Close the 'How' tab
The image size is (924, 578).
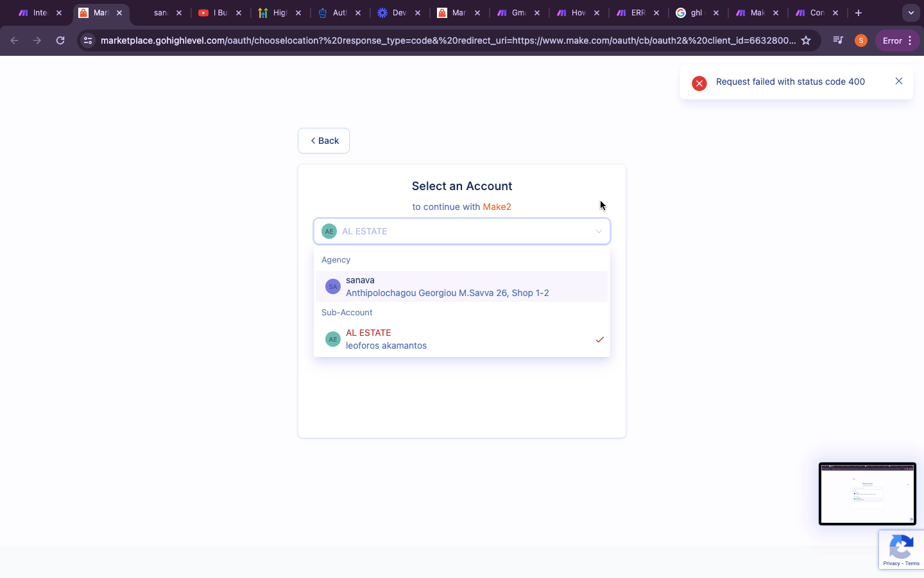(x=597, y=13)
